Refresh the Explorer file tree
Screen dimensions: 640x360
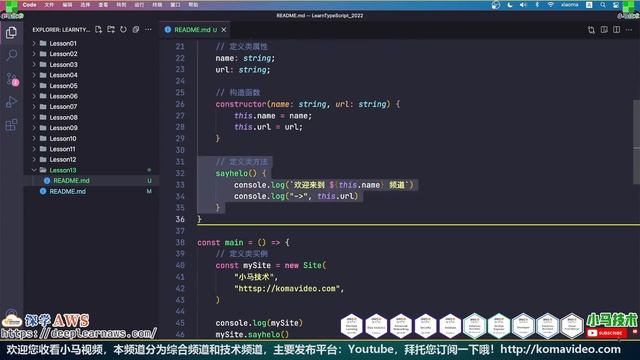point(123,29)
